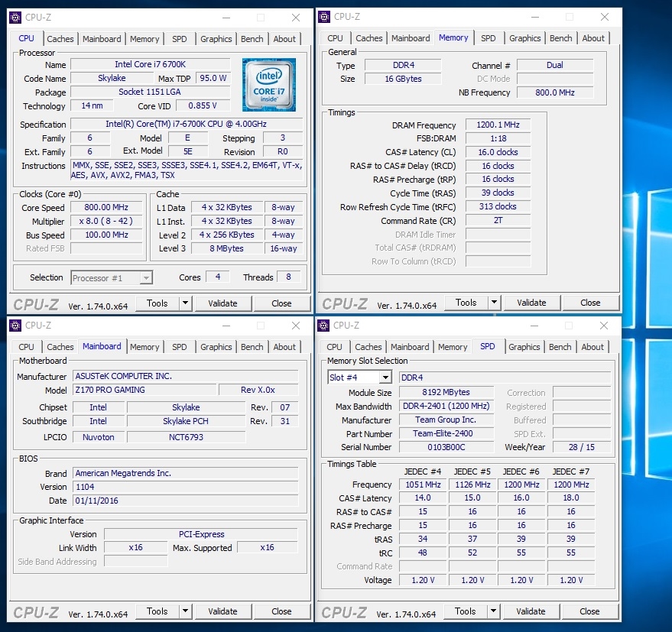The width and height of the screenshot is (672, 632).
Task: Click Close in the Memory window
Action: [590, 302]
